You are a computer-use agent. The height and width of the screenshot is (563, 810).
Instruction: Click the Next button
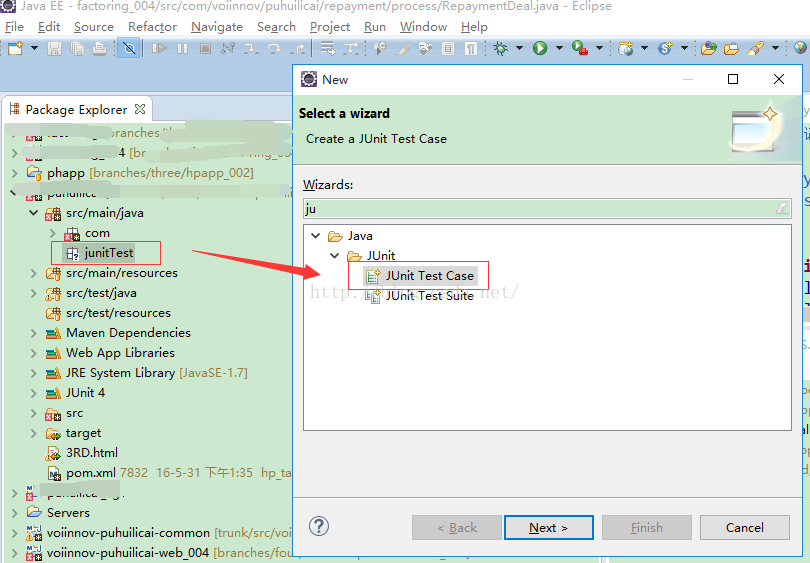click(549, 527)
